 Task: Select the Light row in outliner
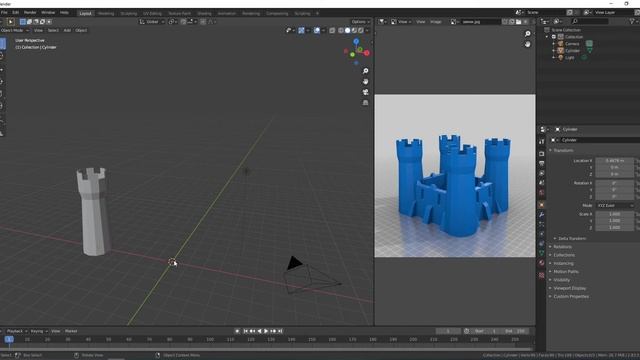pos(569,58)
